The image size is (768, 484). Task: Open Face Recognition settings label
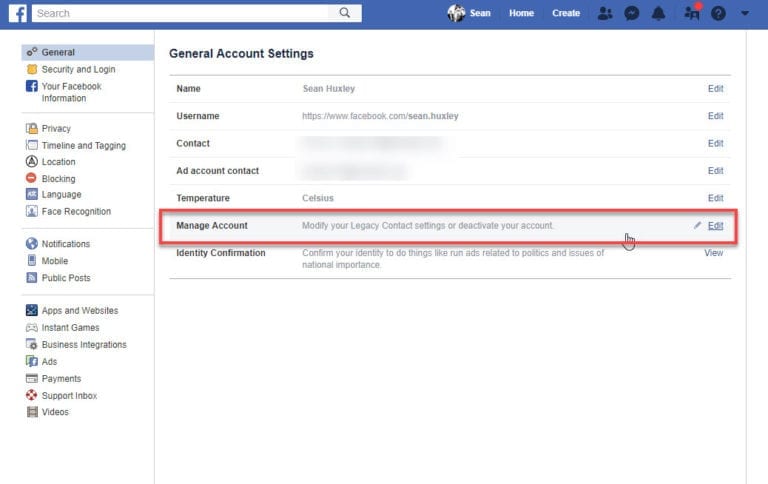click(x=76, y=211)
